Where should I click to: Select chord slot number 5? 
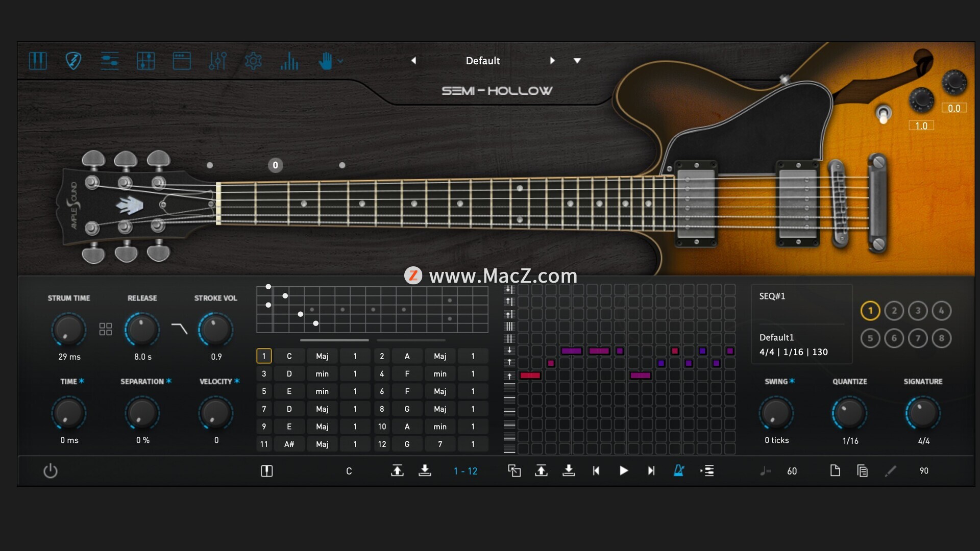click(x=264, y=391)
